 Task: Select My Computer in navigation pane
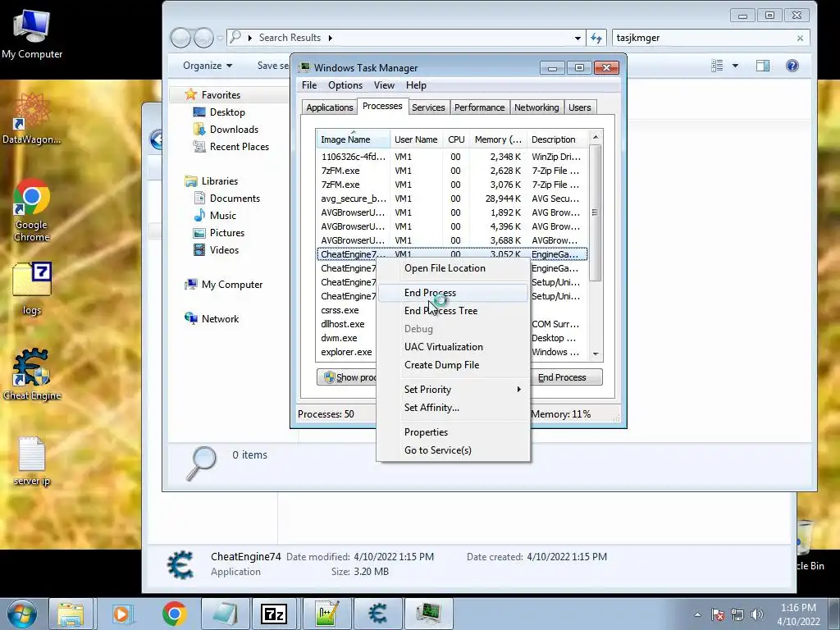tap(231, 285)
